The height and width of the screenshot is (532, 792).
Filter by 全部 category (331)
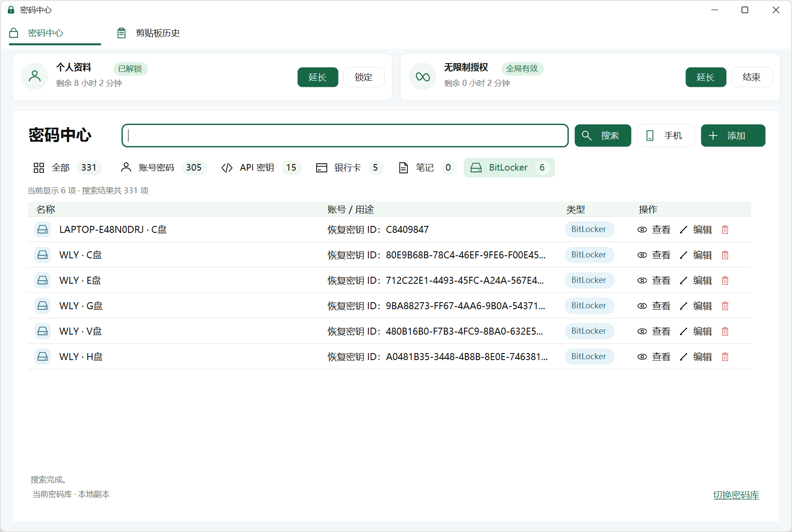coord(68,168)
